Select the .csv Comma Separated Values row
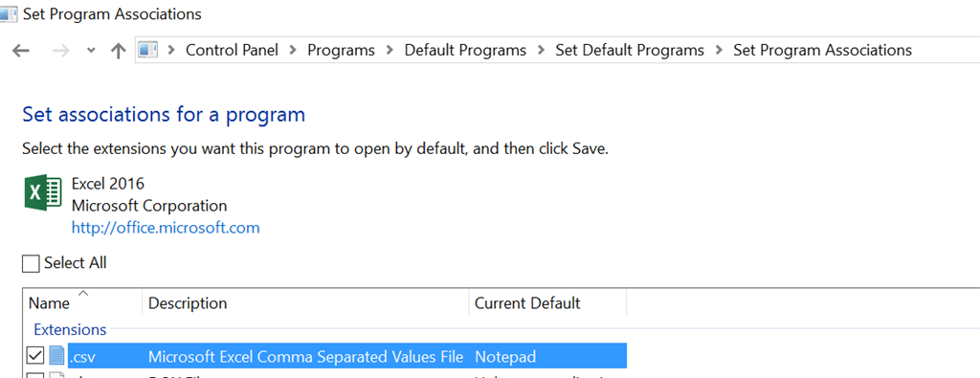The height and width of the screenshot is (378, 980). [x=346, y=356]
